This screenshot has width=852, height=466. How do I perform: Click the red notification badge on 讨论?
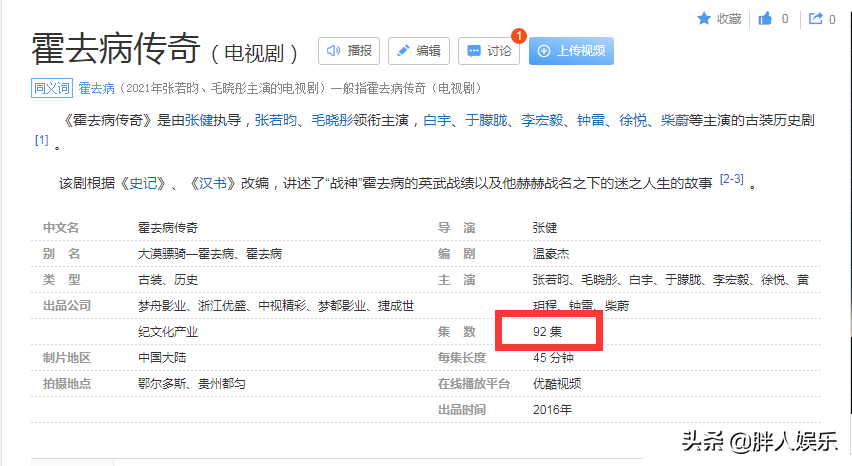(518, 37)
